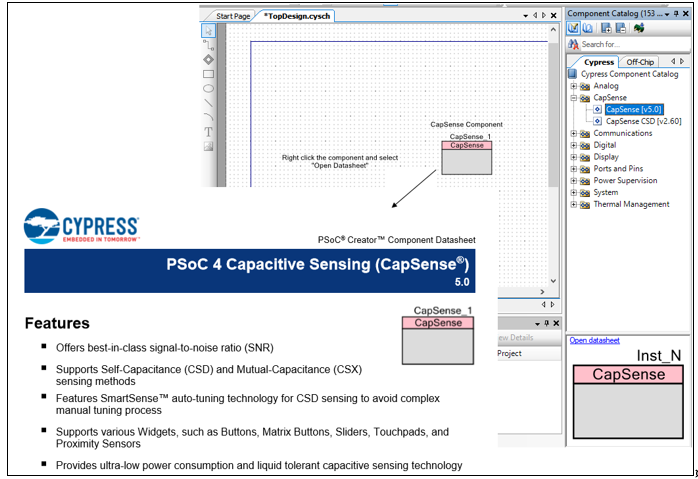Image resolution: width=698 pixels, height=479 pixels.
Task: Click the collapse all catalog icon
Action: [x=621, y=28]
